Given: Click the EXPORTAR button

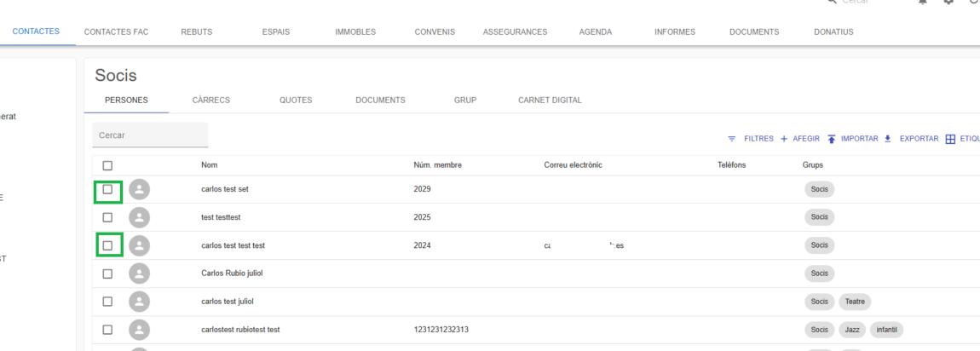Looking at the screenshot, I should [911, 139].
